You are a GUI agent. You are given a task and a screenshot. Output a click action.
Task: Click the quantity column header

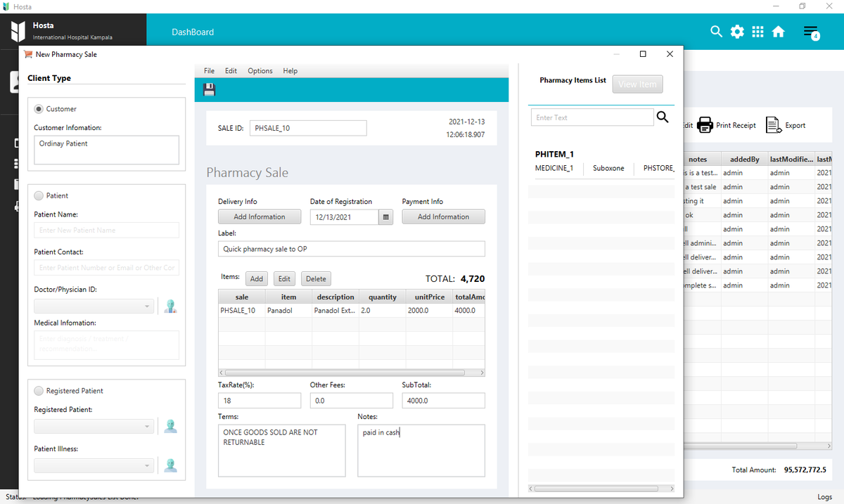click(x=383, y=297)
